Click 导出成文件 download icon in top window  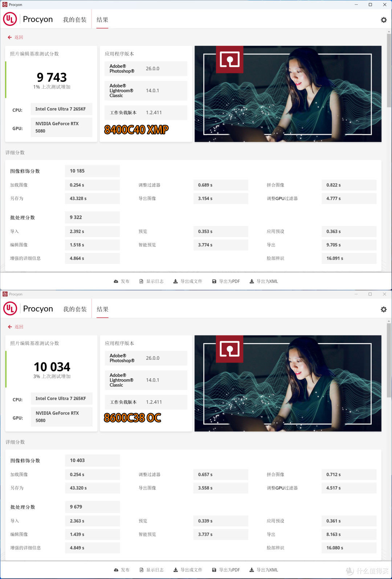coord(175,281)
